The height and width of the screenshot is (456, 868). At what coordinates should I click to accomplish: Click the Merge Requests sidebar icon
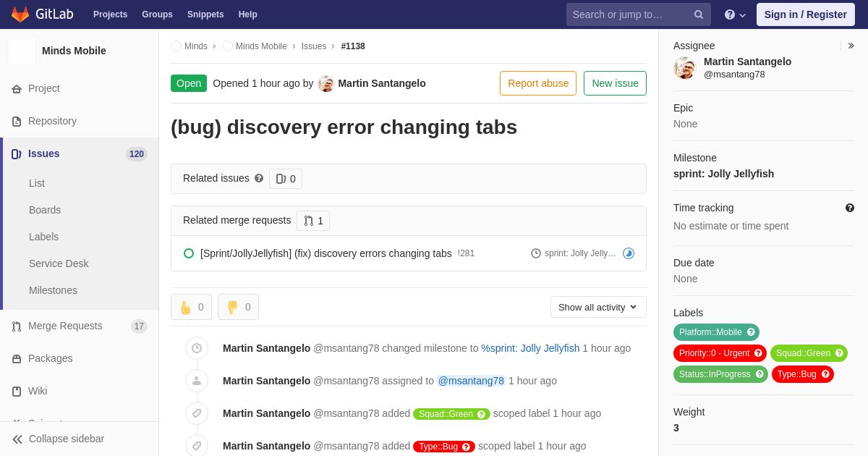coord(17,326)
